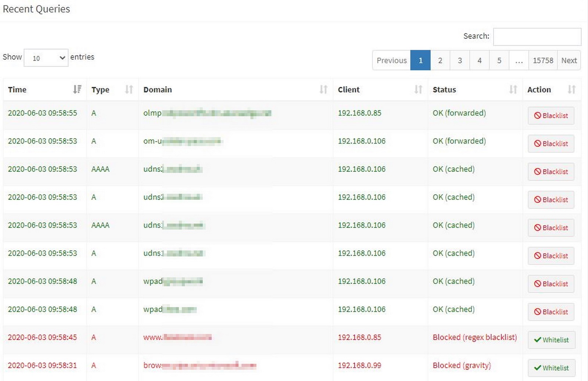The image size is (588, 381).
Task: Sort the Type column using its sort arrows
Action: [128, 89]
